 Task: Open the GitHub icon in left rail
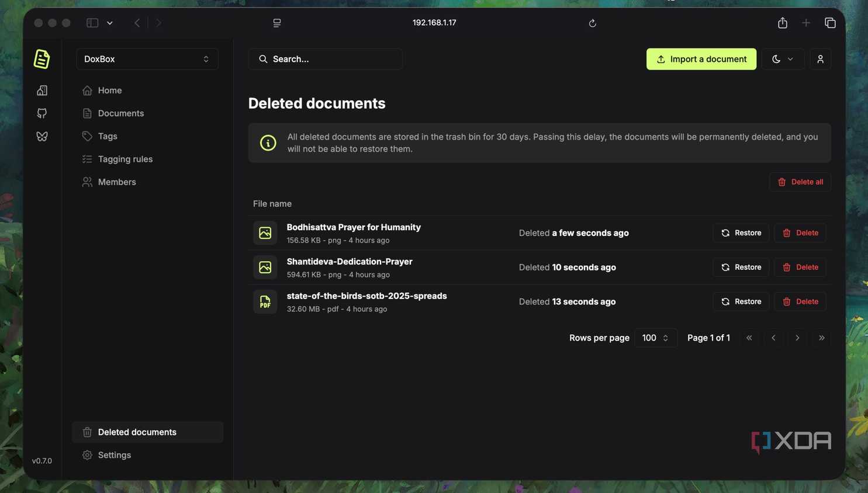[42, 113]
